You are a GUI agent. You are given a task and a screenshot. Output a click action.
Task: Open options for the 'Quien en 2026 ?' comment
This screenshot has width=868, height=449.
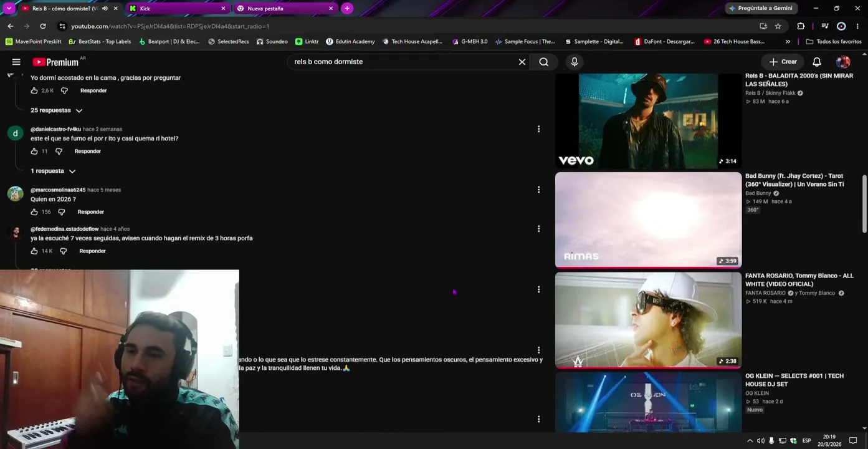(539, 190)
